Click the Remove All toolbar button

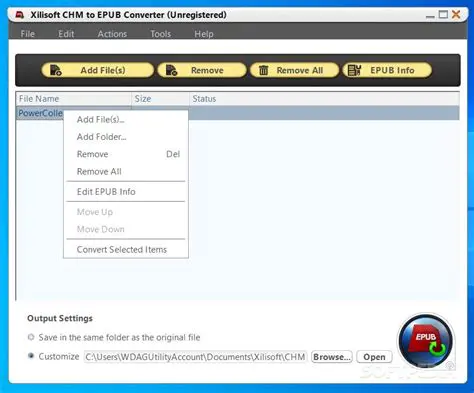tap(295, 70)
